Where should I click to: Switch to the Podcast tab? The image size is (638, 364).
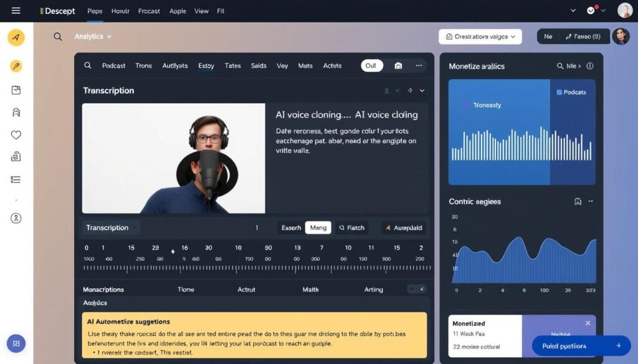pos(114,65)
